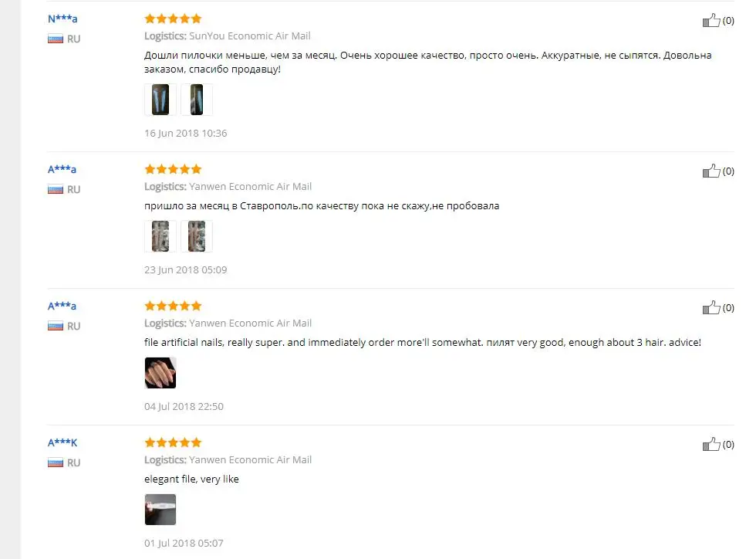
Task: Open A***a profile on artificial nails review
Action: (x=62, y=306)
